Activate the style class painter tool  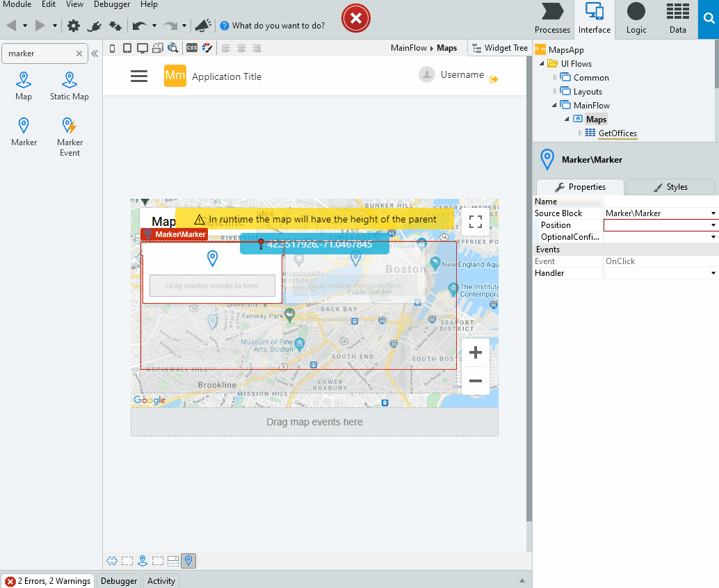pyautogui.click(x=207, y=48)
